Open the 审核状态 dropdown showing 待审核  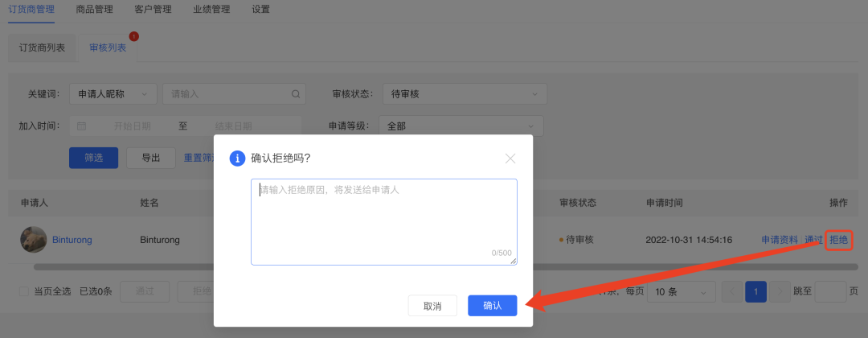click(465, 93)
